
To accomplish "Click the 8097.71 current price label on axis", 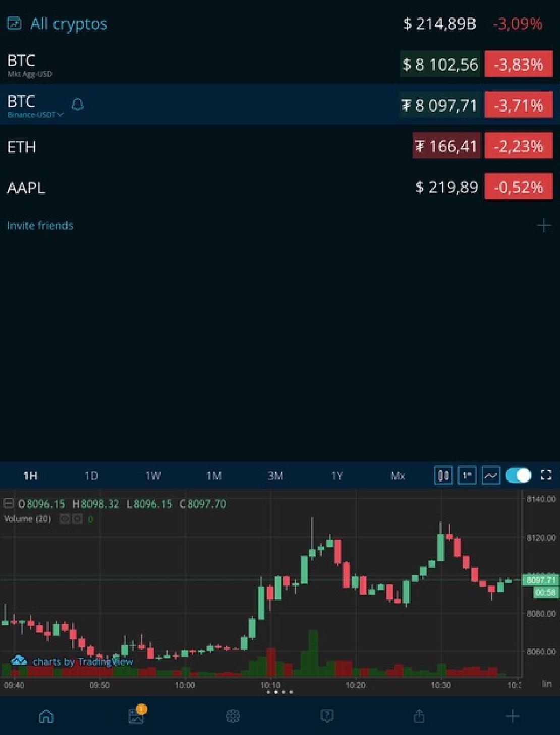I will tap(541, 580).
